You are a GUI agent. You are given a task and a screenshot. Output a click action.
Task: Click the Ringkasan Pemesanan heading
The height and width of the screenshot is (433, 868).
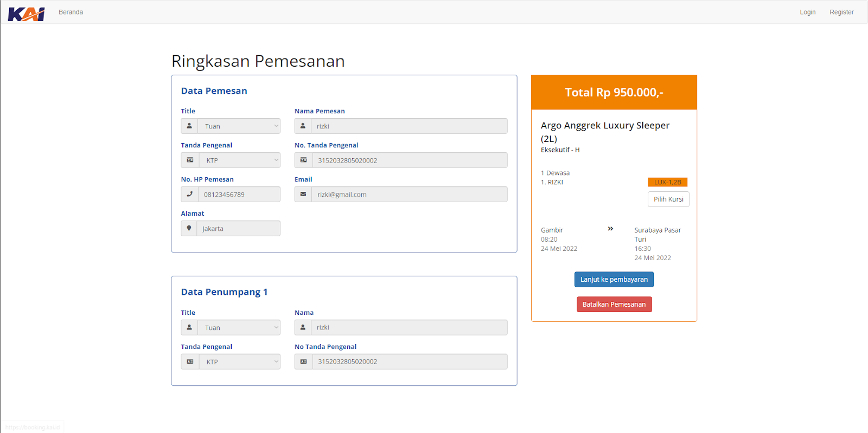coord(258,61)
